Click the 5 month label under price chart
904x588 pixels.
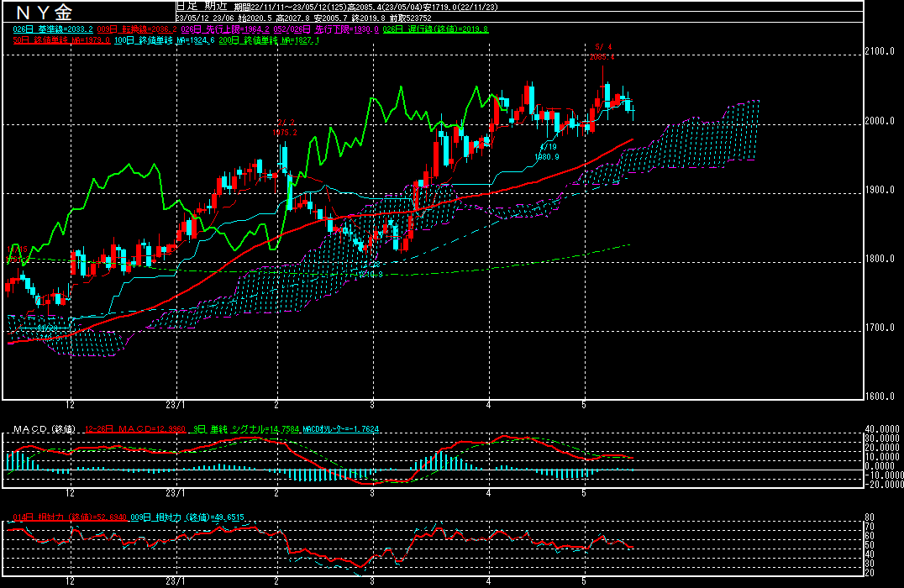tap(584, 405)
